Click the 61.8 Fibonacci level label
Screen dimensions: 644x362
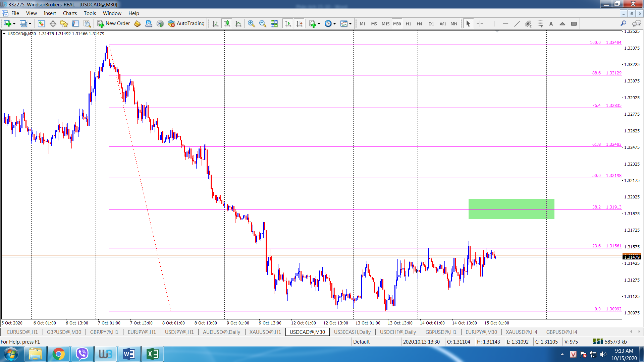pyautogui.click(x=596, y=144)
